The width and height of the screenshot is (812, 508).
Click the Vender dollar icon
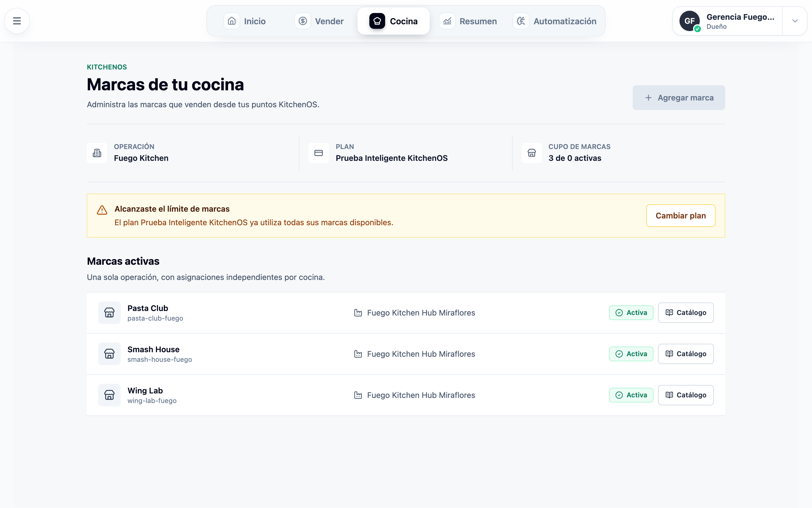(x=303, y=21)
